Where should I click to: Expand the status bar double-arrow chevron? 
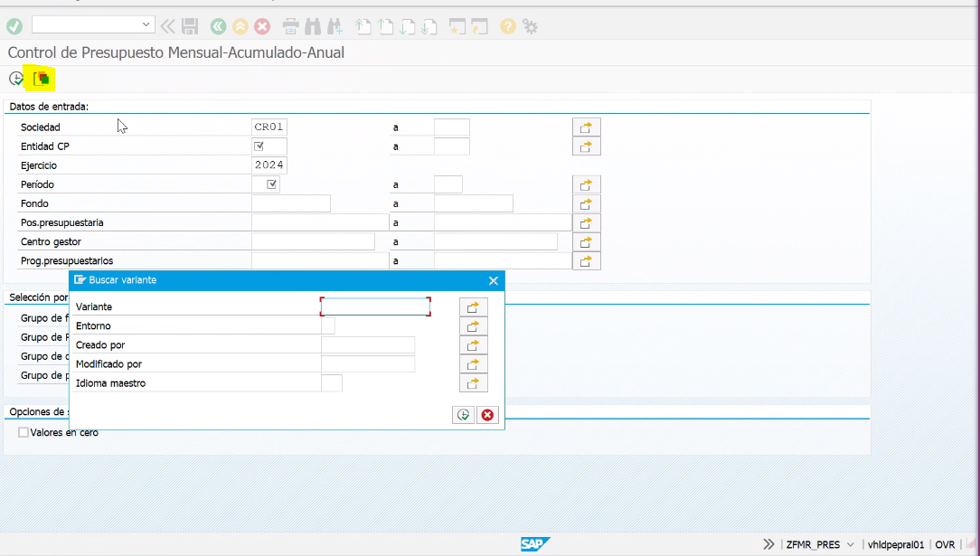[x=768, y=545]
